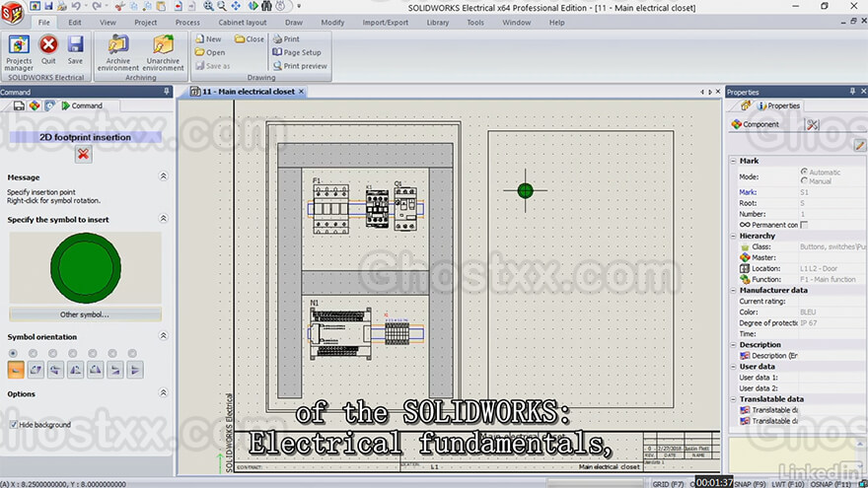Collapse Specify the symbol to insert section
This screenshot has width=868, height=488.
point(164,219)
